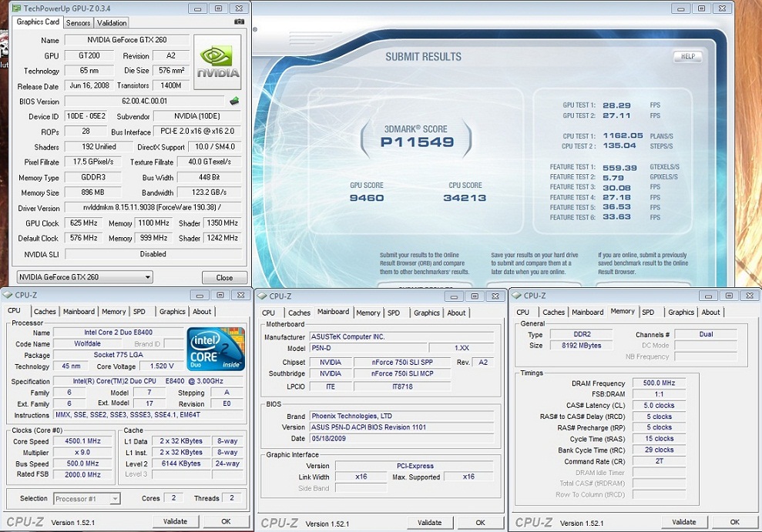Click Validate in the Memory tab window
Viewport: 762px width, 532px height.
(x=684, y=522)
